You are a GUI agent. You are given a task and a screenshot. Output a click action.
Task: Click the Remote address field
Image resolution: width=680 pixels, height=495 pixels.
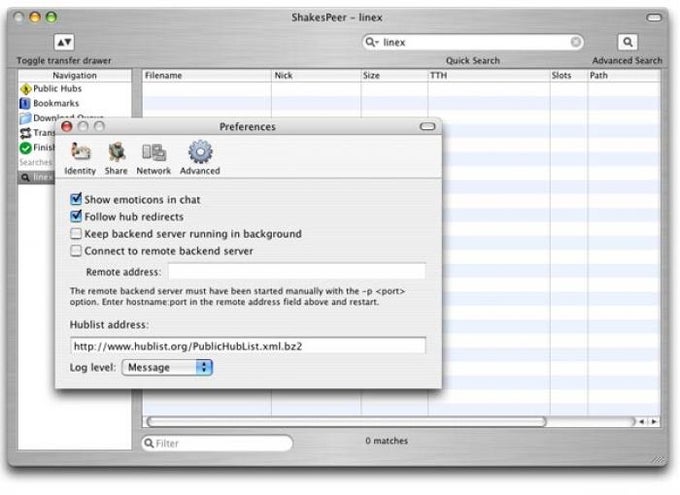(297, 272)
